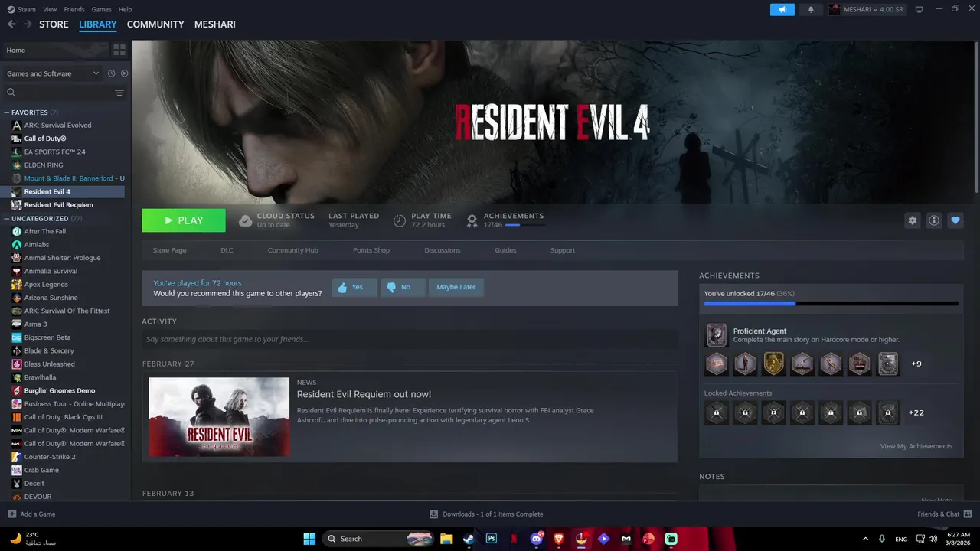Screen dimensions: 980x551
Task: Click the activity say-something text field
Action: click(410, 339)
